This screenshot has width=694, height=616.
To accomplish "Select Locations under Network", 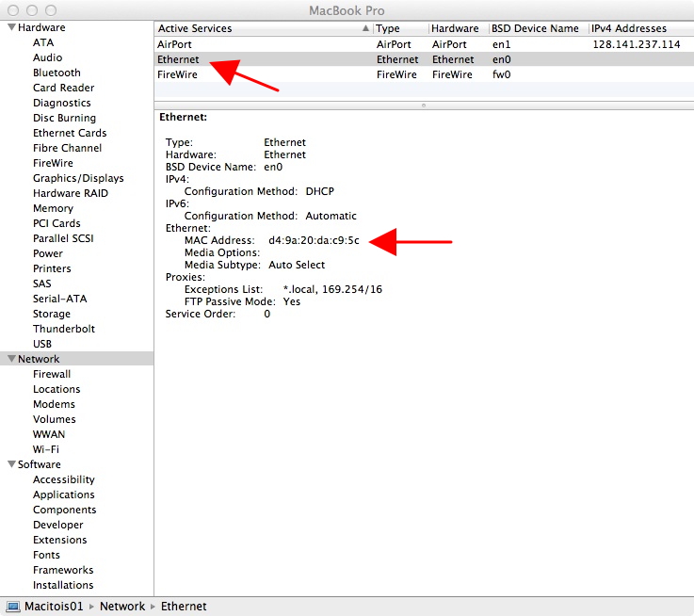I will (x=56, y=389).
